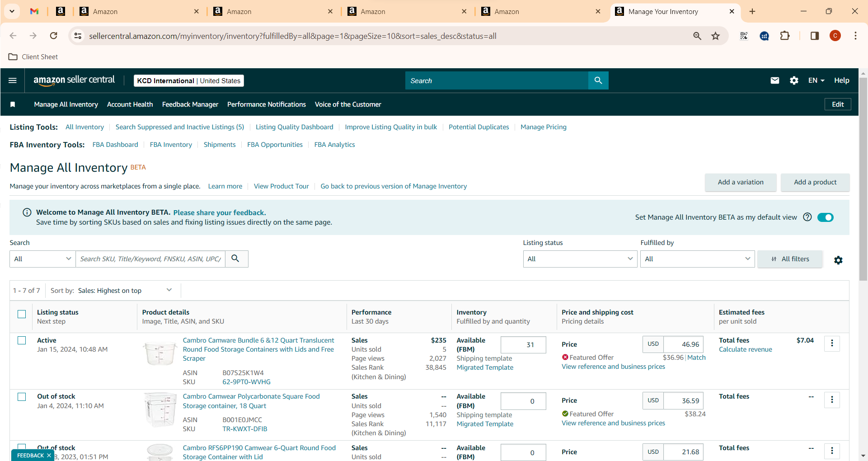Click the bookmark icon in navigation bar
This screenshot has width=868, height=461.
pyautogui.click(x=13, y=104)
